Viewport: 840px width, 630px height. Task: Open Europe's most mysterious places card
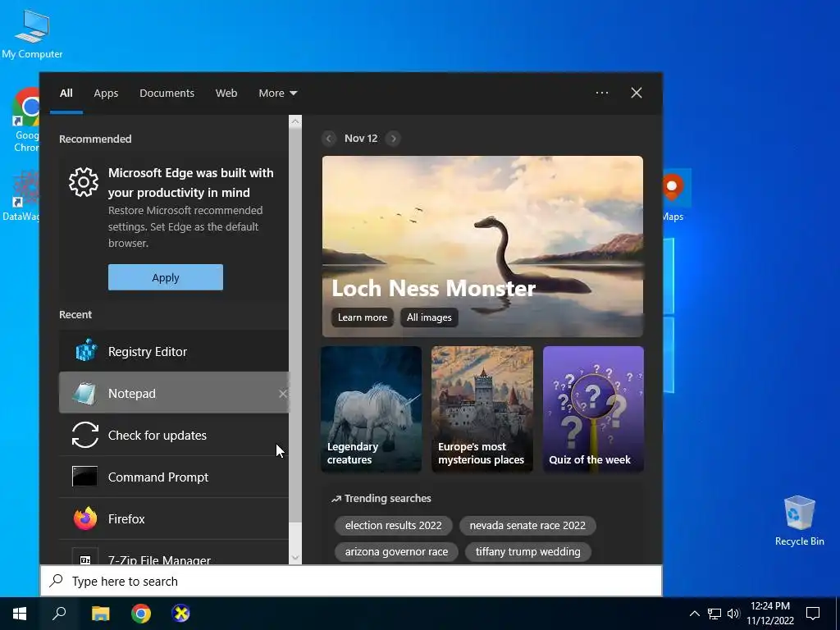[482, 409]
